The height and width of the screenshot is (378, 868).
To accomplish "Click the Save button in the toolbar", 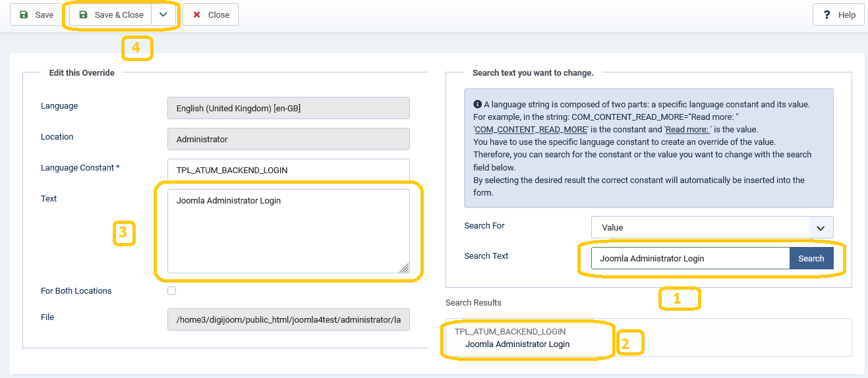I will pos(36,14).
